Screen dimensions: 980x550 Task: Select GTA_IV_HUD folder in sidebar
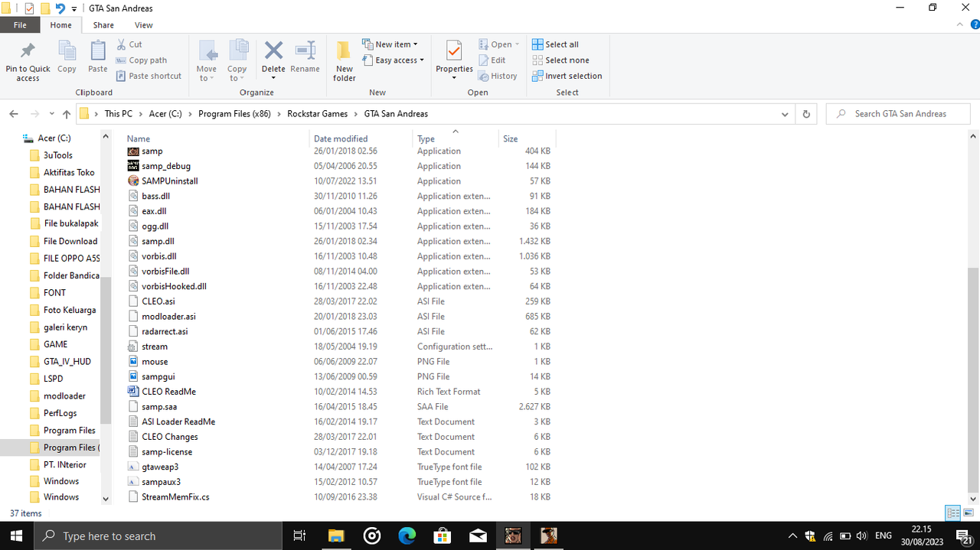click(x=67, y=361)
